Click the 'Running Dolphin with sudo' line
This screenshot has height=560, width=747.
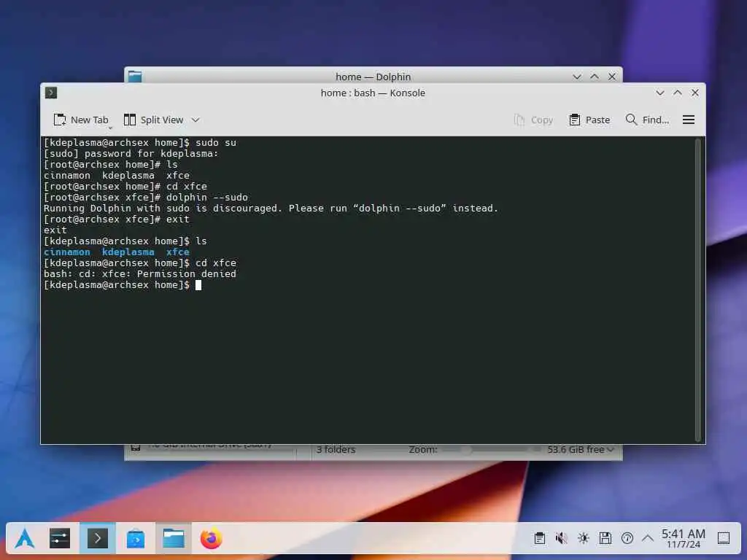point(271,208)
